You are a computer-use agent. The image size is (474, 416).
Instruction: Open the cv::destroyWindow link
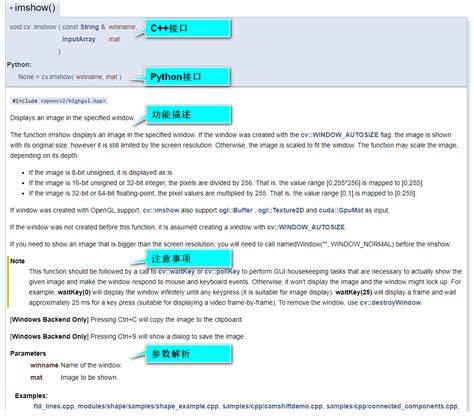click(x=390, y=303)
